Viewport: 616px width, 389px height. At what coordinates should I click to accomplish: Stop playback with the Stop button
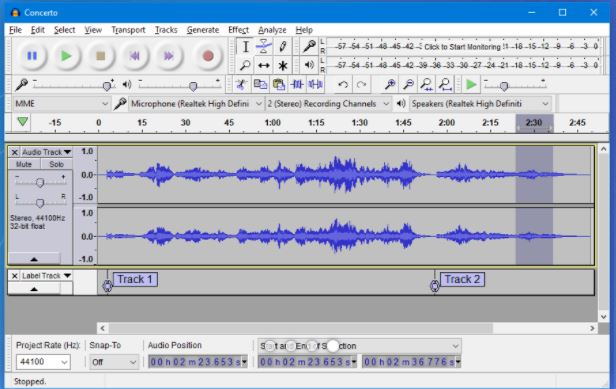click(x=101, y=56)
